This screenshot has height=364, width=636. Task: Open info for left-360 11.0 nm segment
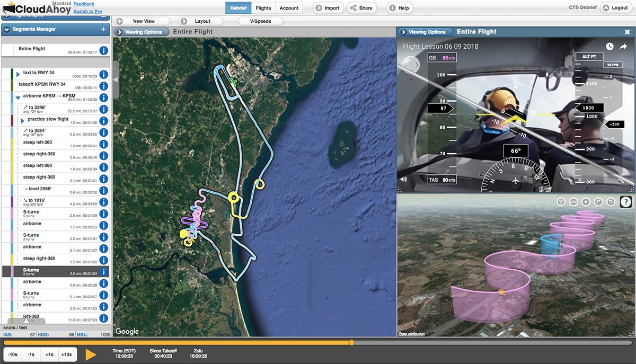coord(104,318)
